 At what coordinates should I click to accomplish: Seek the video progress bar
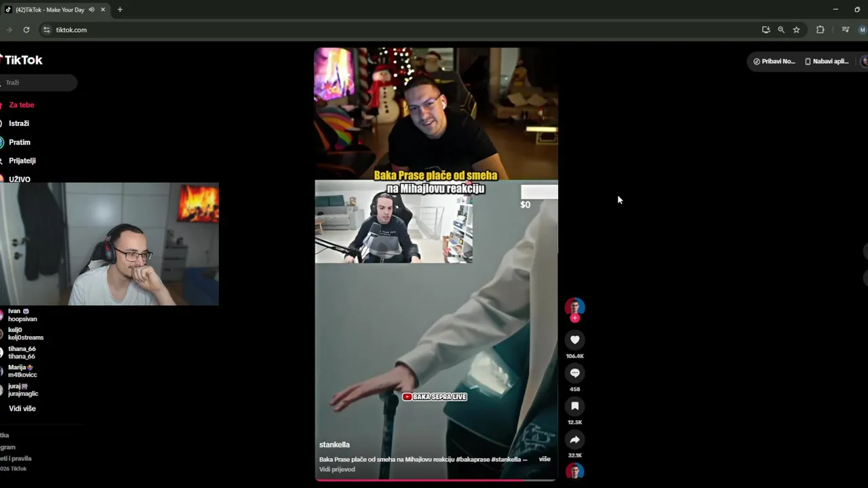435,480
